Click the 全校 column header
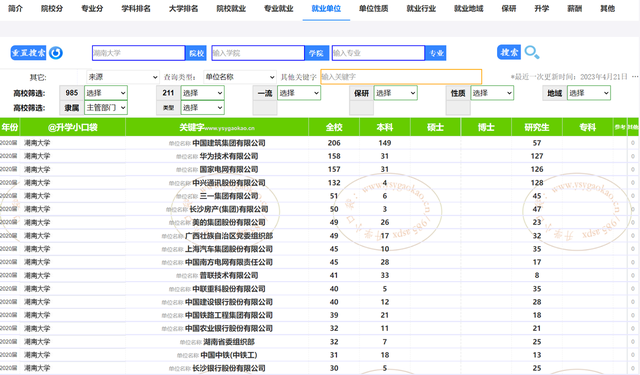640x375 pixels. [334, 127]
